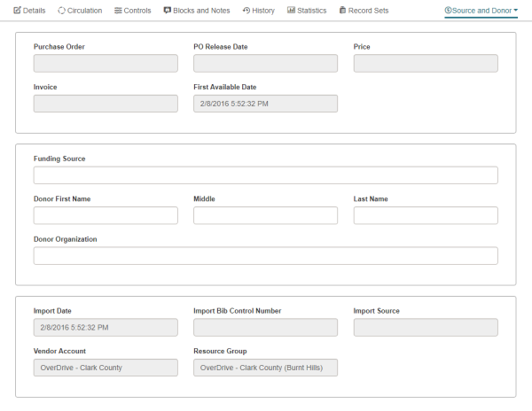Switch to the Statistics tab
The height and width of the screenshot is (411, 532).
pyautogui.click(x=307, y=11)
